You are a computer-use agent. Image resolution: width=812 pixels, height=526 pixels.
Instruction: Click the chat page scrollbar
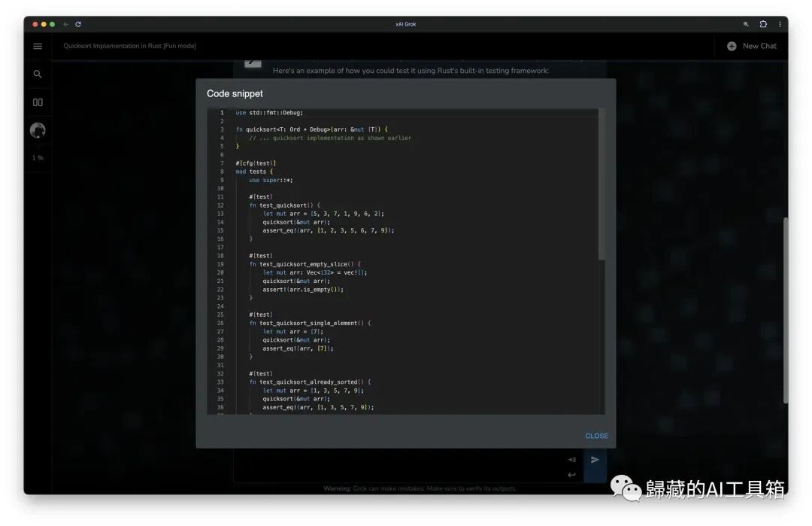tap(785, 310)
